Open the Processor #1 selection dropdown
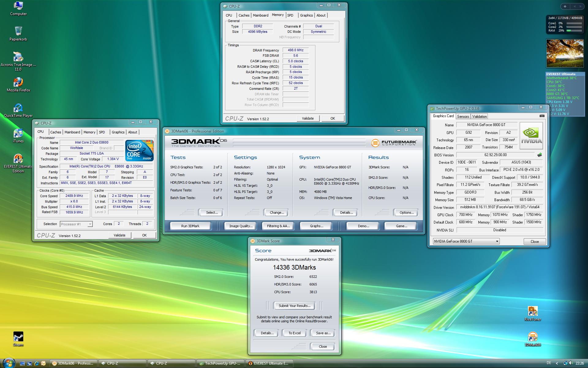This screenshot has width=588, height=368. tap(76, 224)
